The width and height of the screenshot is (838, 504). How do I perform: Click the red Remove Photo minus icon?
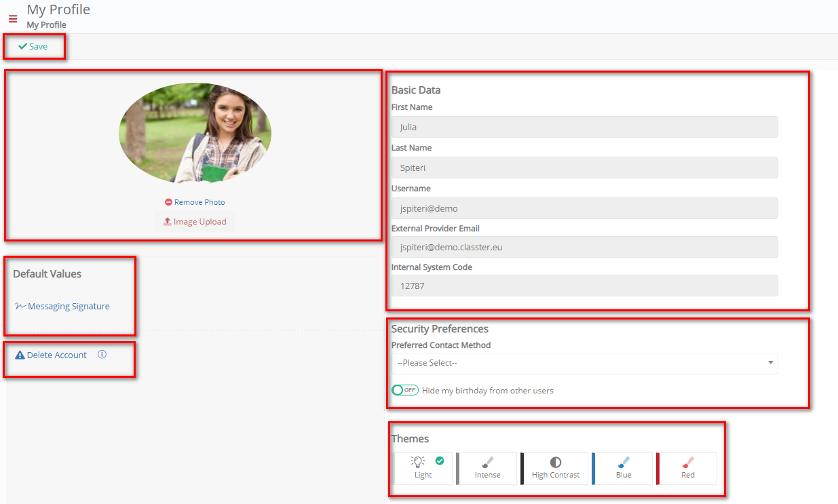pos(168,202)
